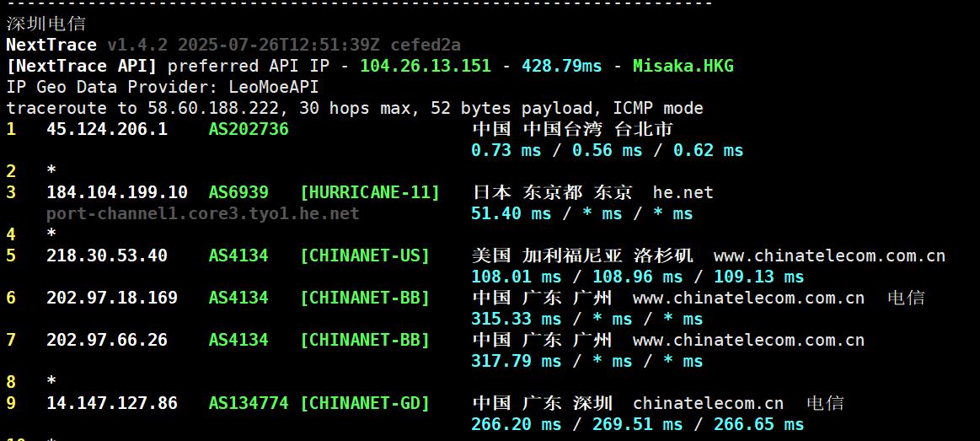Select the [CHINANET-US] network tag
The height and width of the screenshot is (441, 980).
point(365,255)
